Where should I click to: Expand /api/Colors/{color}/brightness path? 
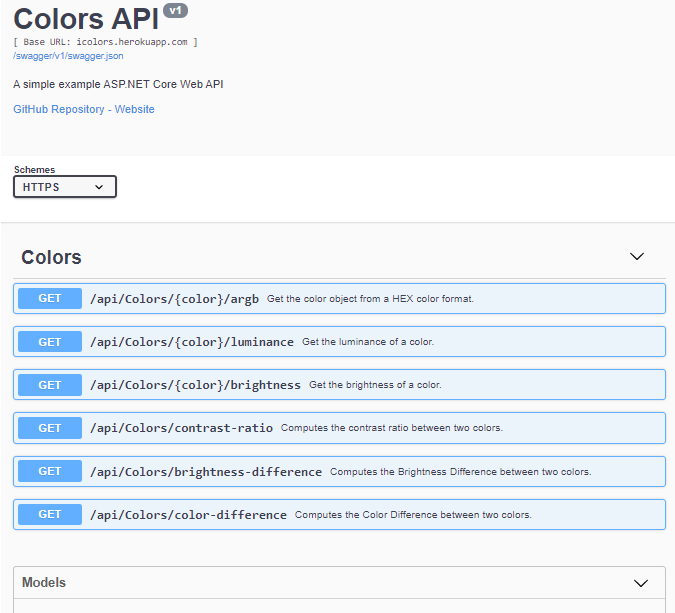tap(195, 385)
